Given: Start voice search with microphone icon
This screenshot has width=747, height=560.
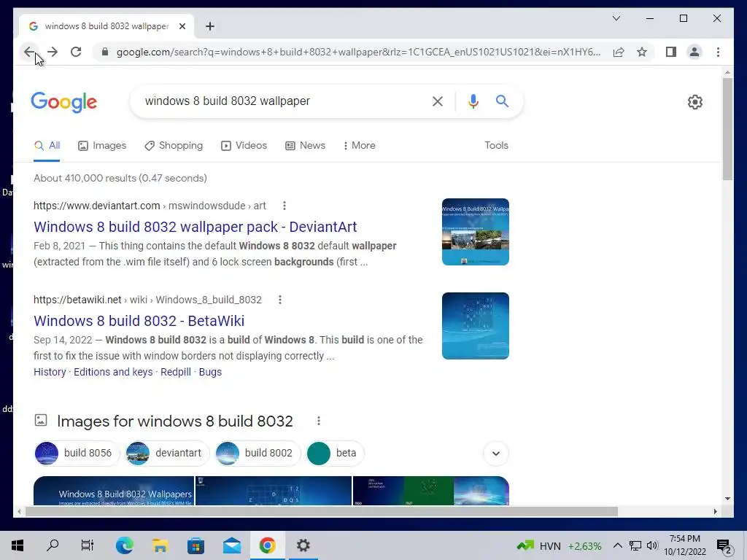Looking at the screenshot, I should pos(473,101).
